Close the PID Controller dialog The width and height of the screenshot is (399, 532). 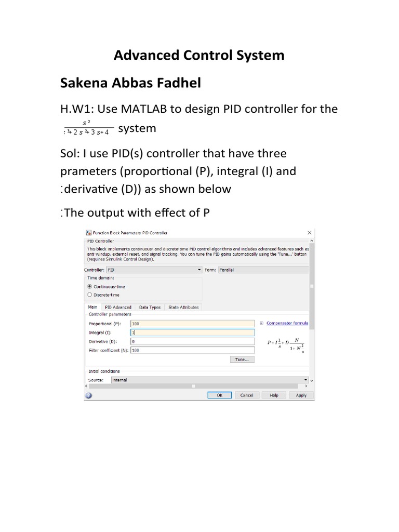click(x=310, y=233)
